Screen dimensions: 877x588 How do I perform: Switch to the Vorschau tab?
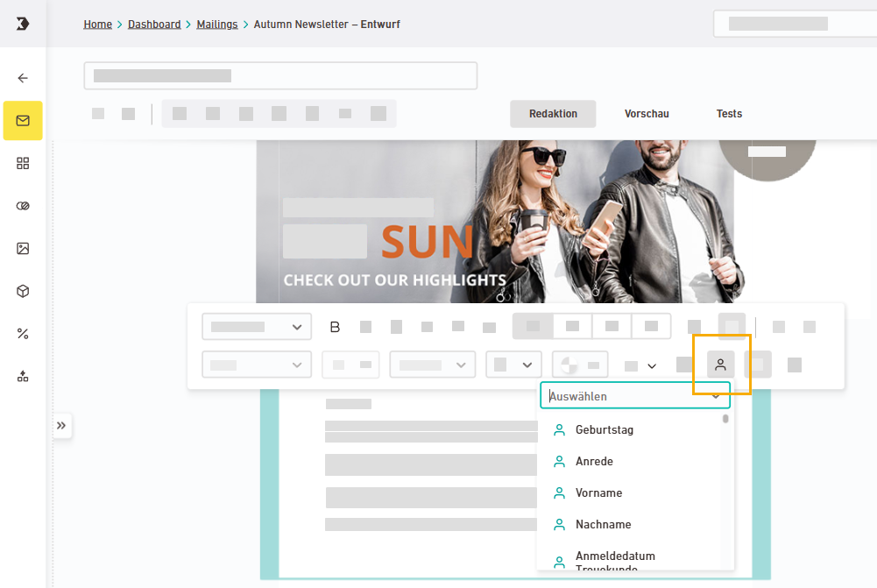pos(647,114)
